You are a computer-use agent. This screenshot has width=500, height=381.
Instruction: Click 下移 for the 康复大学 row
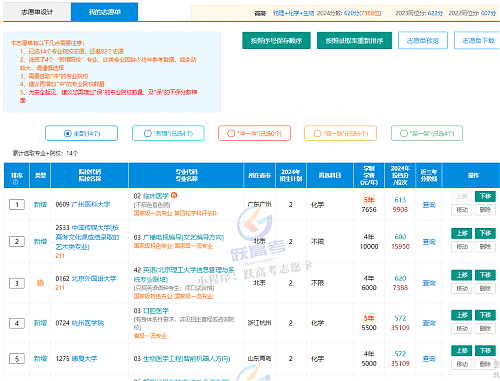(x=485, y=351)
